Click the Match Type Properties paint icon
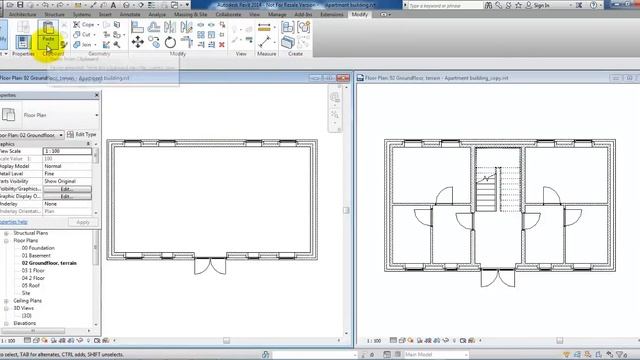640x360 pixels. point(64,44)
